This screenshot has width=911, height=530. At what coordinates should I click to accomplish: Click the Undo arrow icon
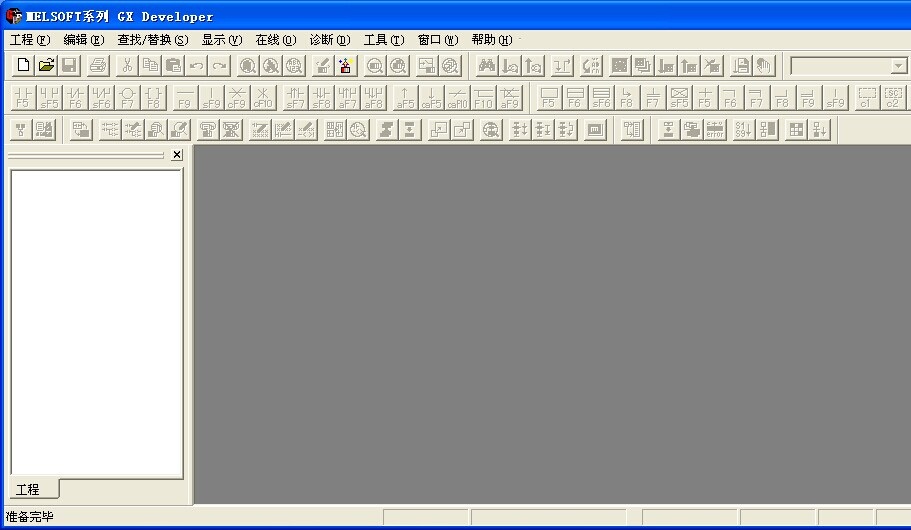click(196, 65)
